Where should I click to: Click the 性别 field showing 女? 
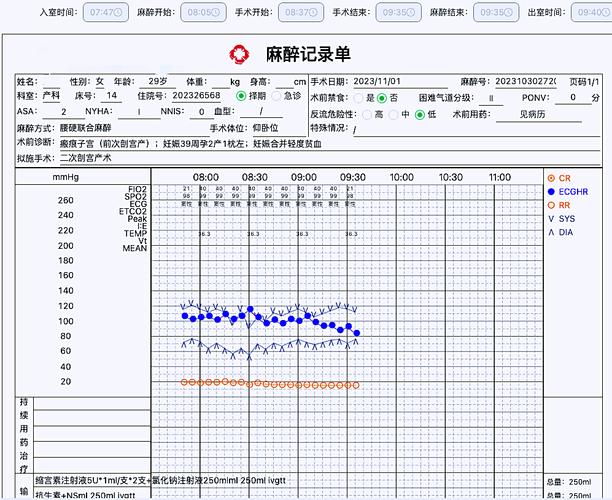[100, 82]
